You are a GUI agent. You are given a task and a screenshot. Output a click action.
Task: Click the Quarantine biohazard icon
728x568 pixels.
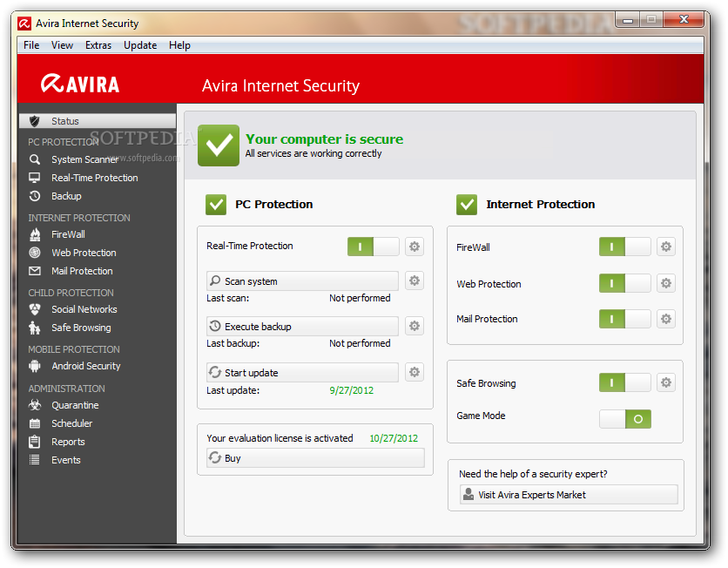point(34,405)
